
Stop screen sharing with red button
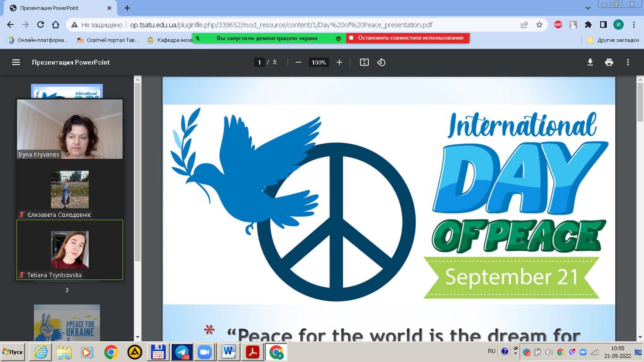(407, 38)
